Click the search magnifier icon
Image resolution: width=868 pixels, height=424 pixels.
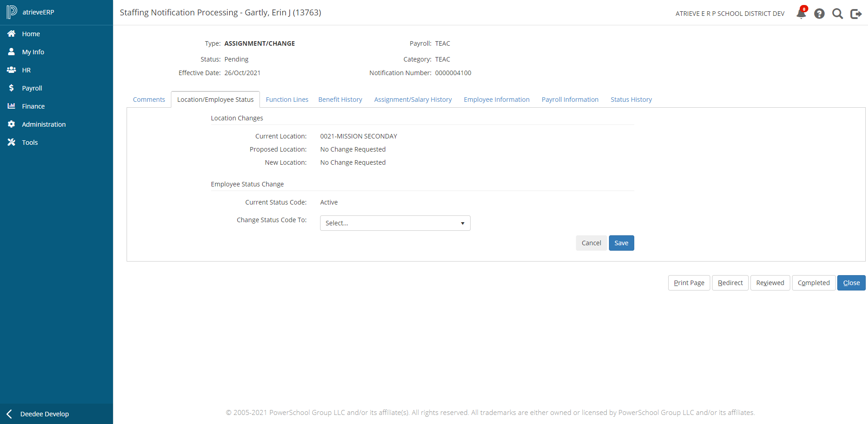click(x=837, y=14)
